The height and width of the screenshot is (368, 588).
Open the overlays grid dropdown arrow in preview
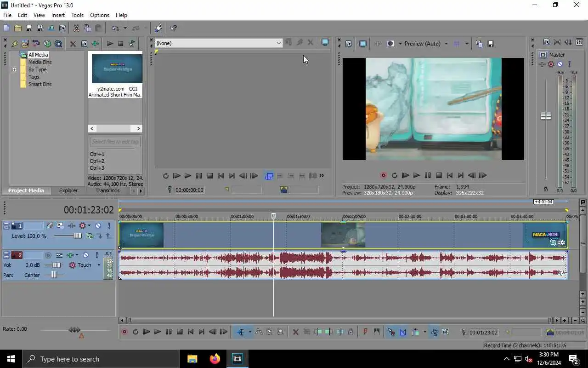tap(467, 44)
